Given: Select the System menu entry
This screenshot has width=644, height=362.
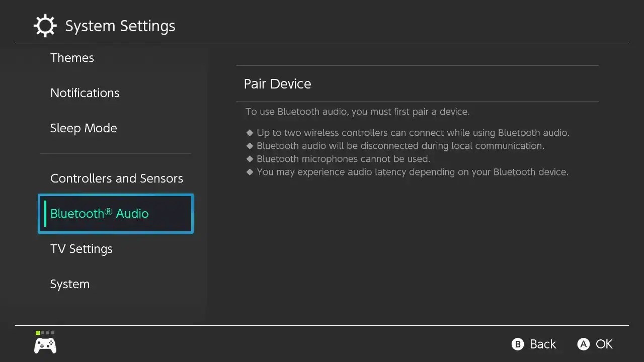Looking at the screenshot, I should (69, 284).
